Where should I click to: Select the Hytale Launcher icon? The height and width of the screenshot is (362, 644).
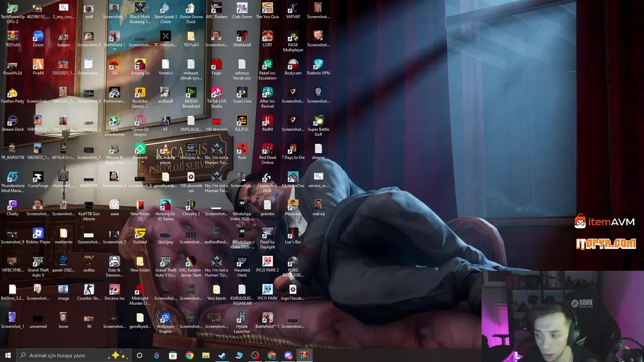(242, 323)
